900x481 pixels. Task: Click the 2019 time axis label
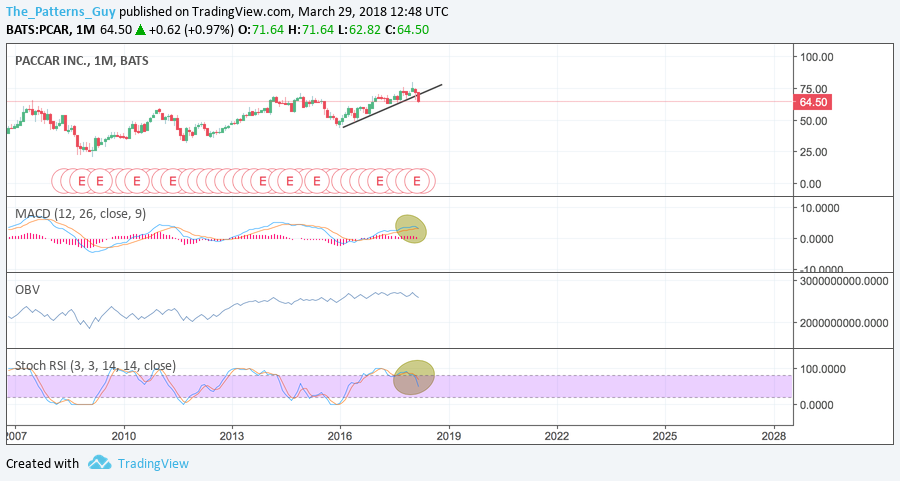coord(449,436)
